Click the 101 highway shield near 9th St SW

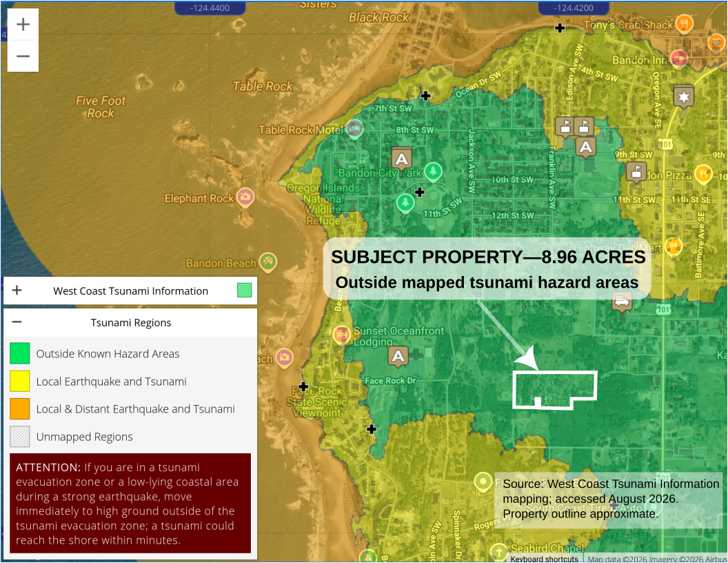coord(667,144)
